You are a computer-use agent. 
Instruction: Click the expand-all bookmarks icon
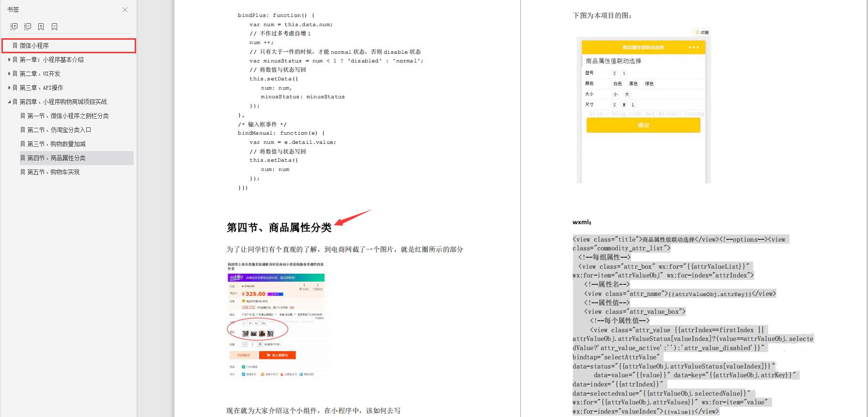[x=14, y=27]
